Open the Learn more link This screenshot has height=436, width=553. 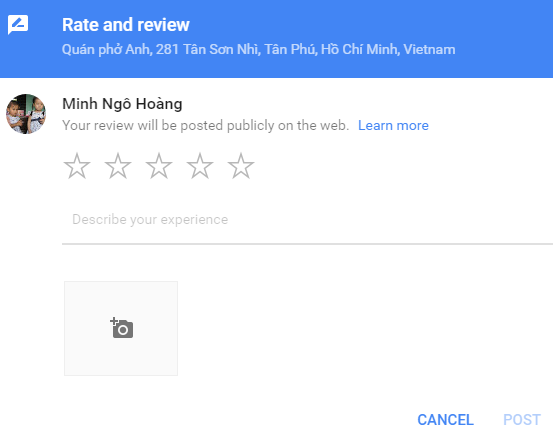pyautogui.click(x=393, y=126)
